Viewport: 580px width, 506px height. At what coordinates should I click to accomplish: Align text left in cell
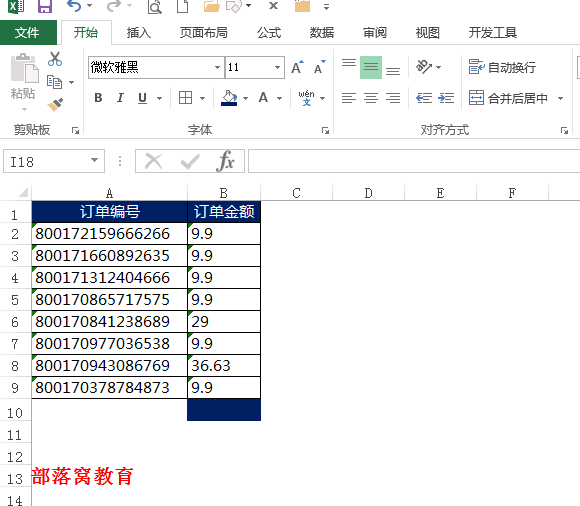point(349,98)
